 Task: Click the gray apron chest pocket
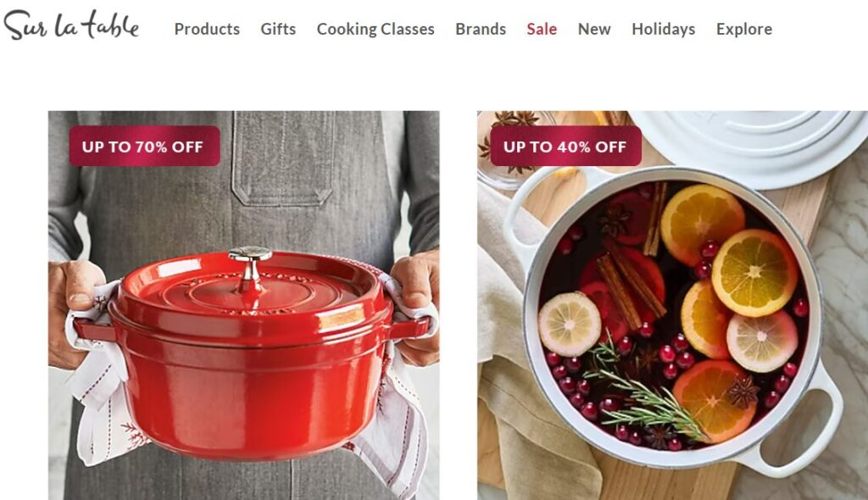(283, 158)
